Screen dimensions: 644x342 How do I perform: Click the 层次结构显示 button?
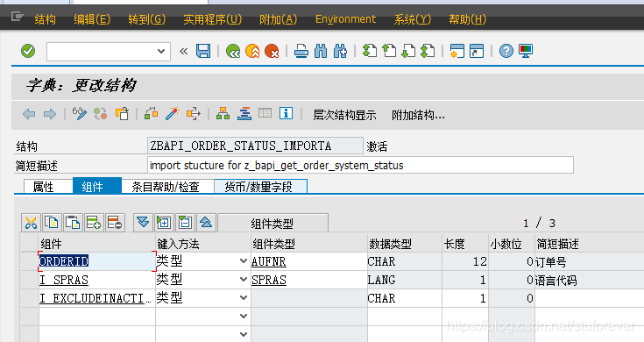[344, 115]
